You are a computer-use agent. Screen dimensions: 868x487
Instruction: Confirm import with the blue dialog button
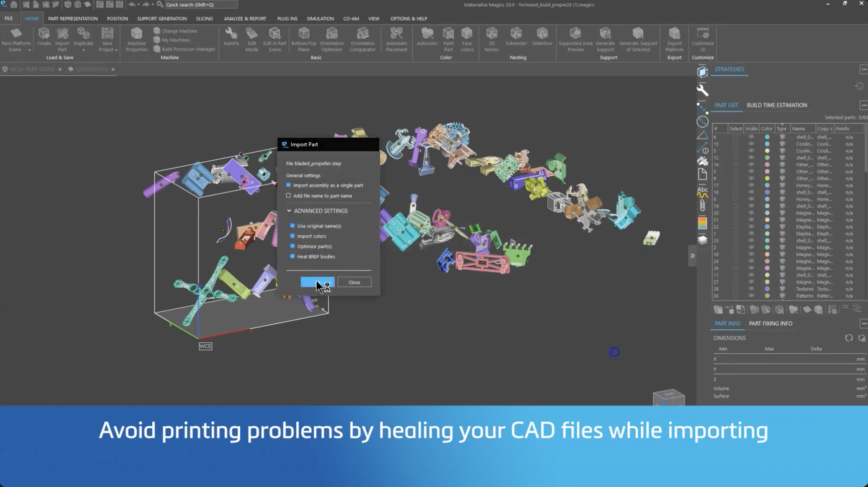[x=317, y=282]
